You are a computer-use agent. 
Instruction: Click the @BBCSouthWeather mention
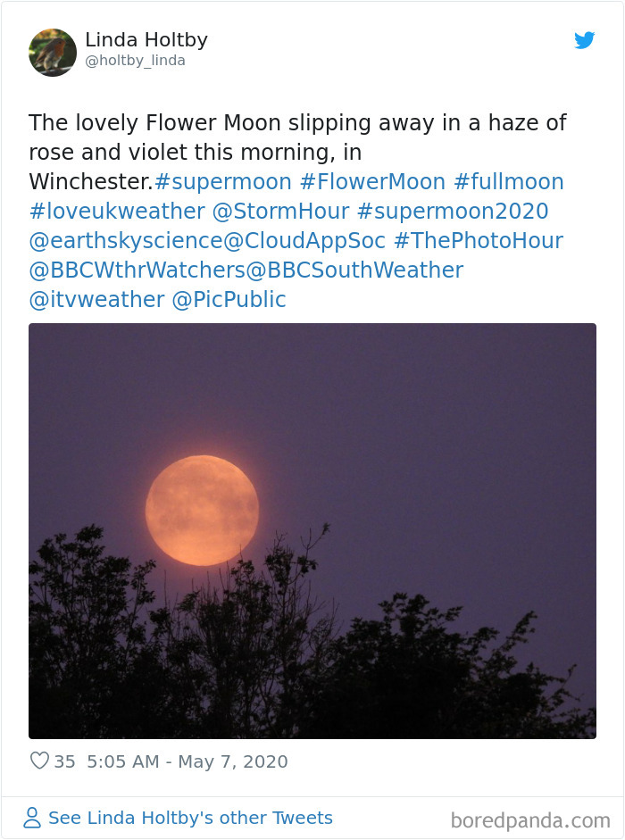[x=353, y=270]
